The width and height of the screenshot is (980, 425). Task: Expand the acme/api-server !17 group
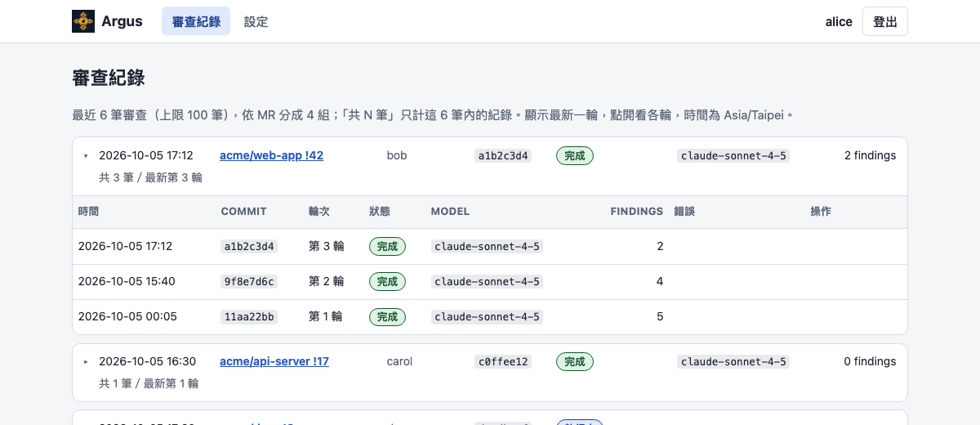click(86, 361)
